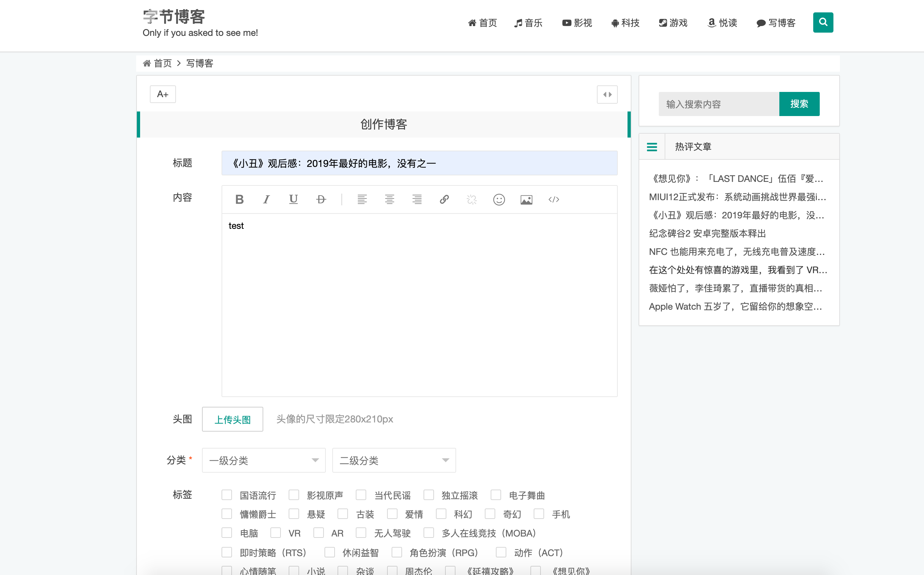Open article 纪念碑谷2 安卓完整版本释出
The width and height of the screenshot is (924, 575).
coord(707,233)
